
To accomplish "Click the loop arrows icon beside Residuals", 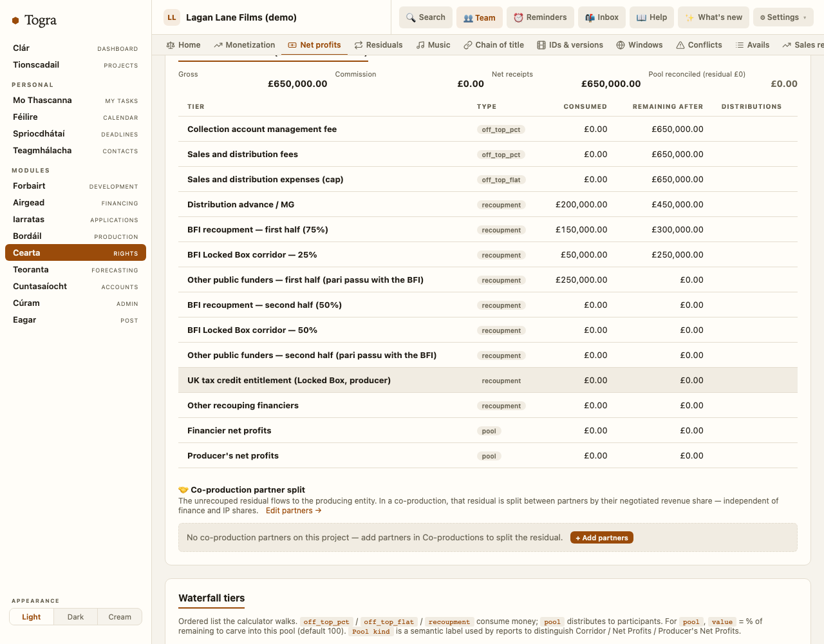I will (x=359, y=45).
